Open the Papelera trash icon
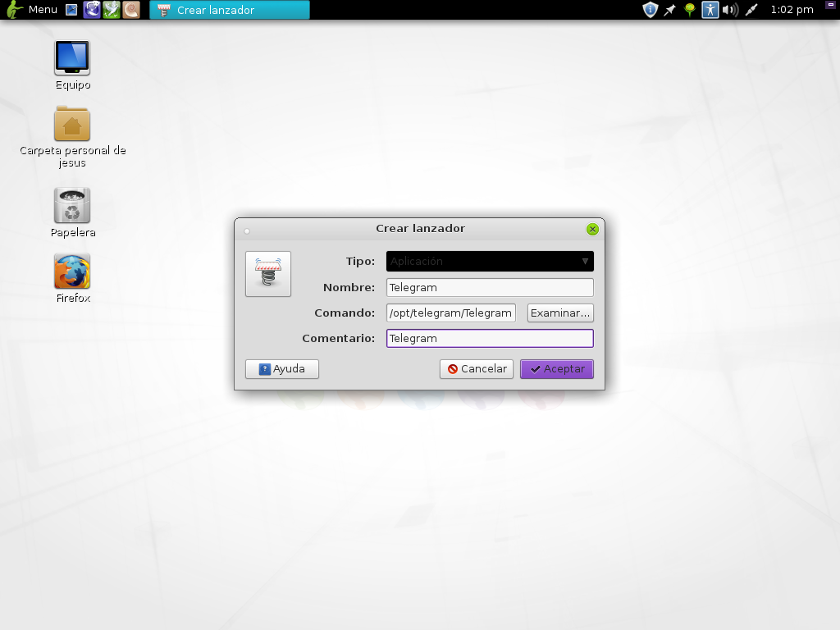Screen dimensions: 840x630 pos(71,203)
